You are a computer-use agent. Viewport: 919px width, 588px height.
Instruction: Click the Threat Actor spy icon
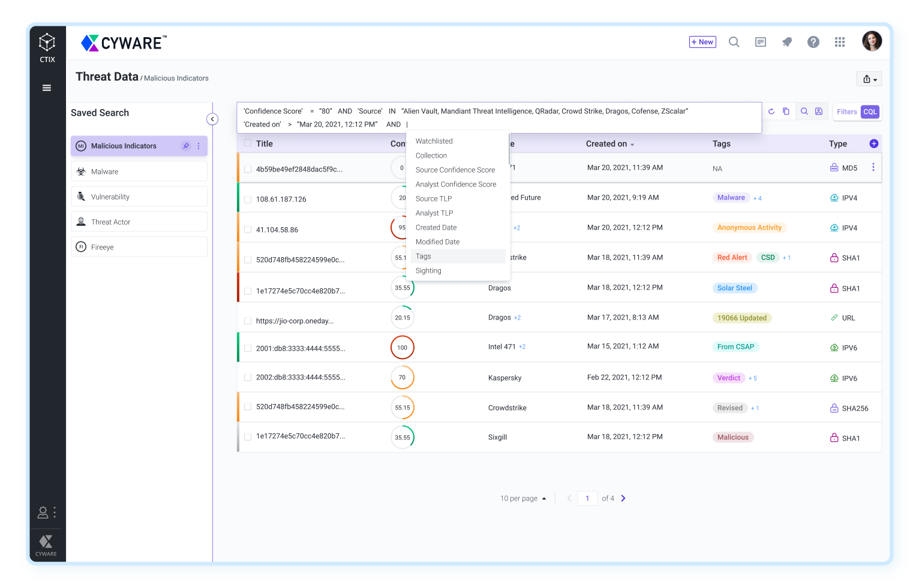coord(81,222)
